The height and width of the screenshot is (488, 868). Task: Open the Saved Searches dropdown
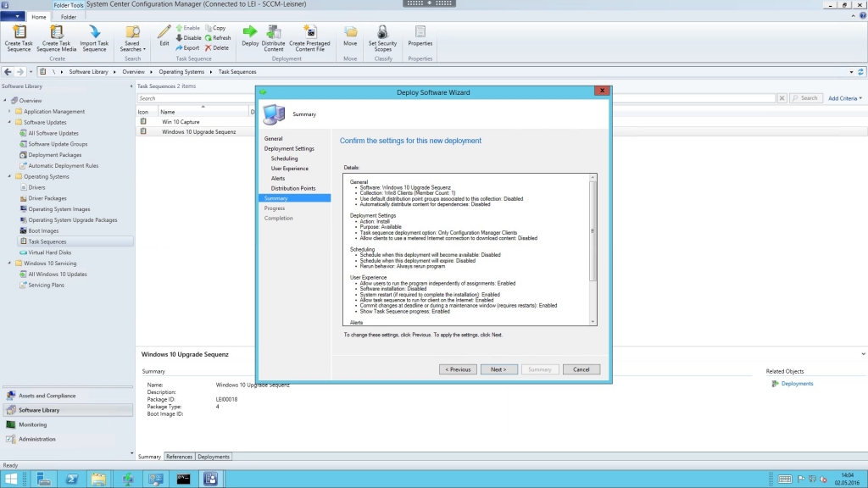coord(132,38)
